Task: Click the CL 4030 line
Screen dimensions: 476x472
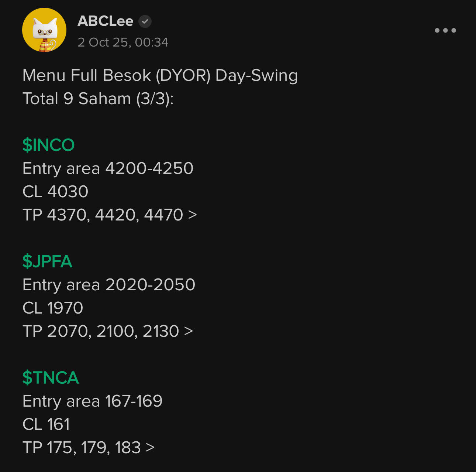Action: (55, 192)
